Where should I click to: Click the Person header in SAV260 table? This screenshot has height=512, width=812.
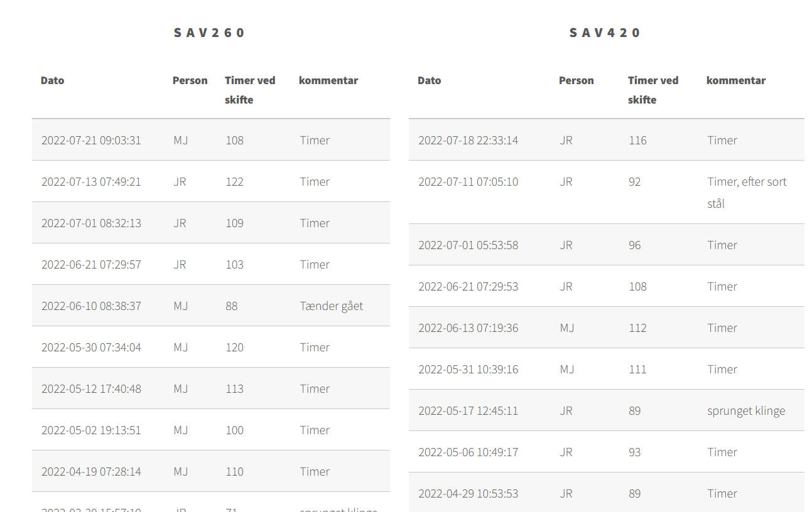pos(190,80)
